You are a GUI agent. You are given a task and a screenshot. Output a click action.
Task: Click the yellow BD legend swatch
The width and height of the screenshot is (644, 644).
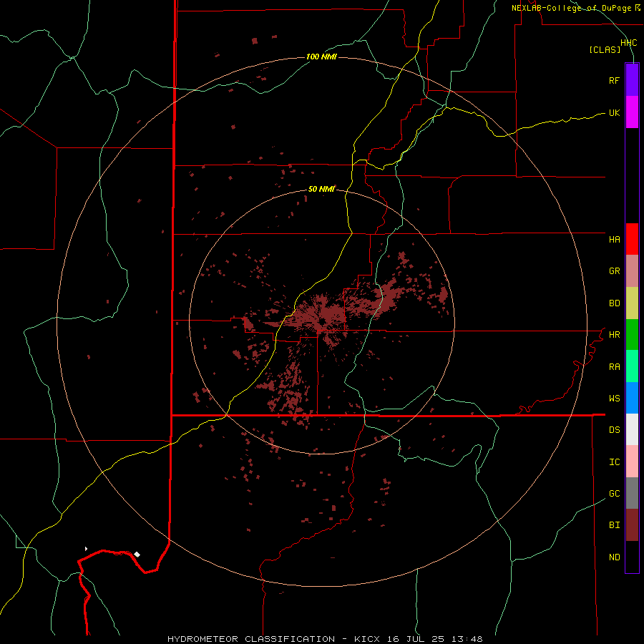(x=632, y=303)
